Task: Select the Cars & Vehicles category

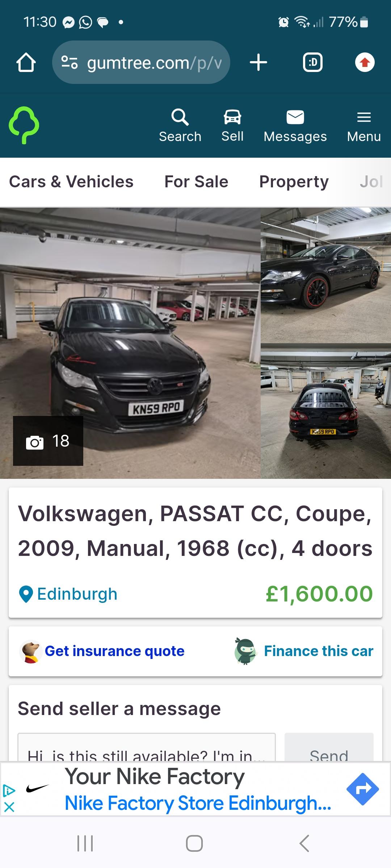Action: pos(71,182)
